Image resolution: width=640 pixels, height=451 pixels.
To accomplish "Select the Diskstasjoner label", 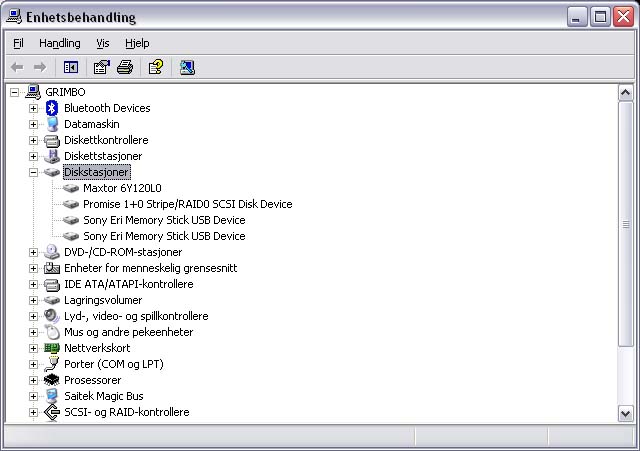I will click(x=97, y=172).
